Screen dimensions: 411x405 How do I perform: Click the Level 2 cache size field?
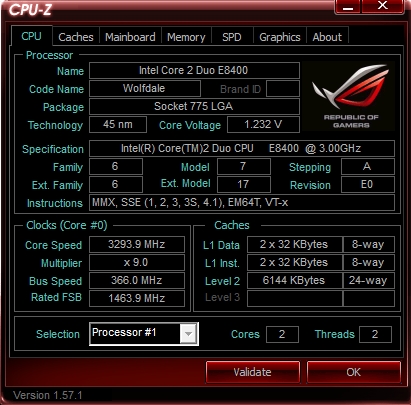(295, 280)
